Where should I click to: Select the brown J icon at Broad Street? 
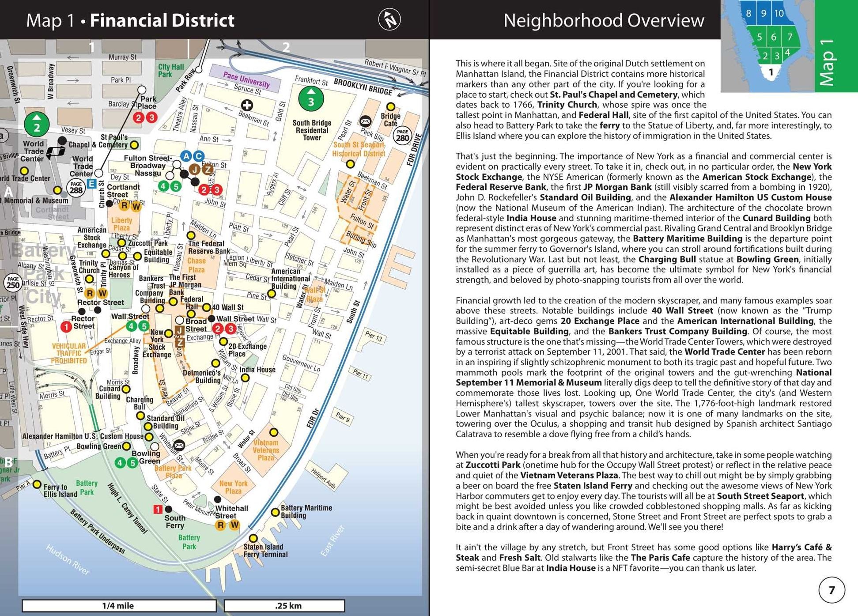tap(180, 330)
